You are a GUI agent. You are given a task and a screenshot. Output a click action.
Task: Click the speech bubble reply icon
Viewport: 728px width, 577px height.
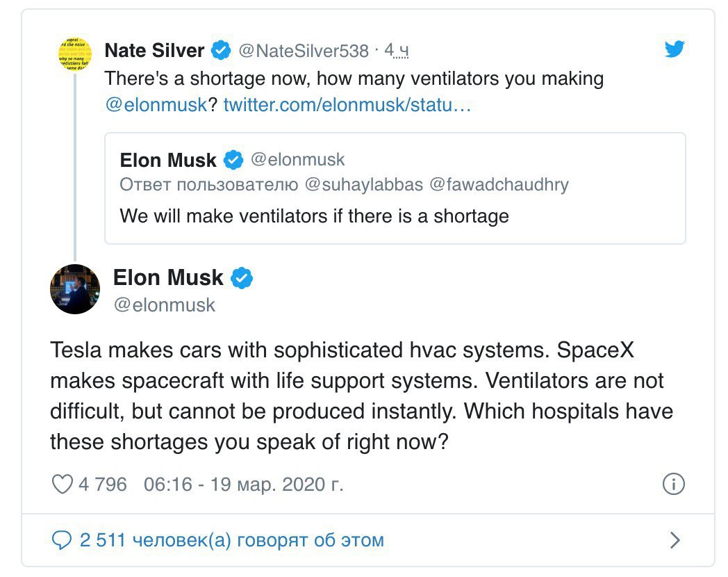61,540
